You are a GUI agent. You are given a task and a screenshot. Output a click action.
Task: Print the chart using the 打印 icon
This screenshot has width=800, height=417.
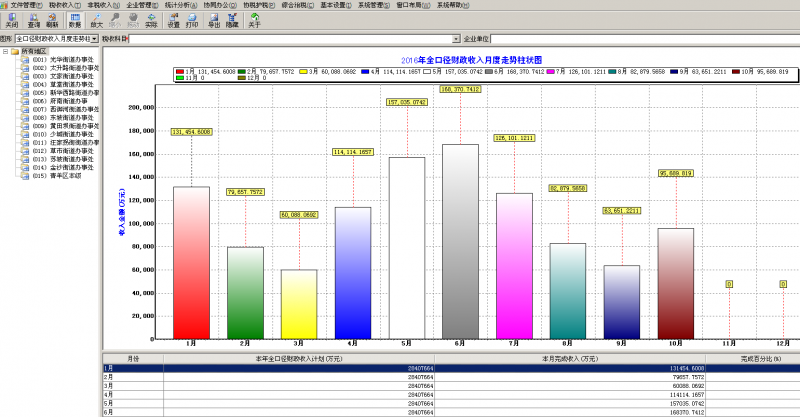pos(193,21)
